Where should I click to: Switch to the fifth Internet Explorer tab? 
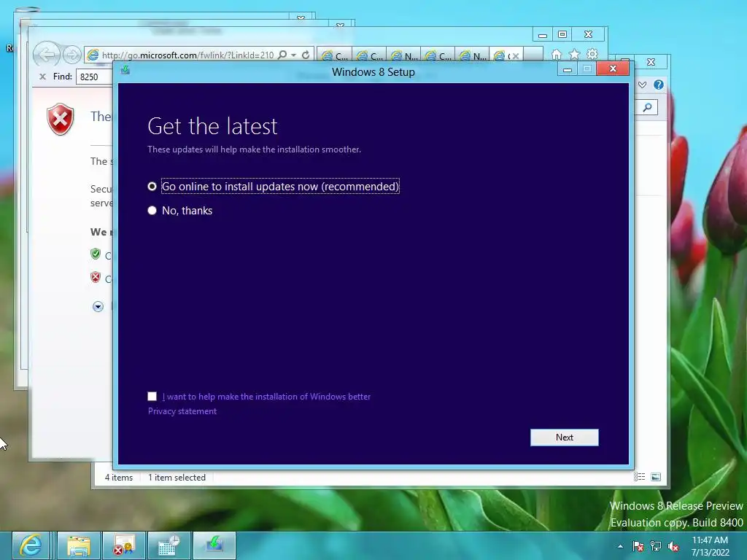(473, 55)
